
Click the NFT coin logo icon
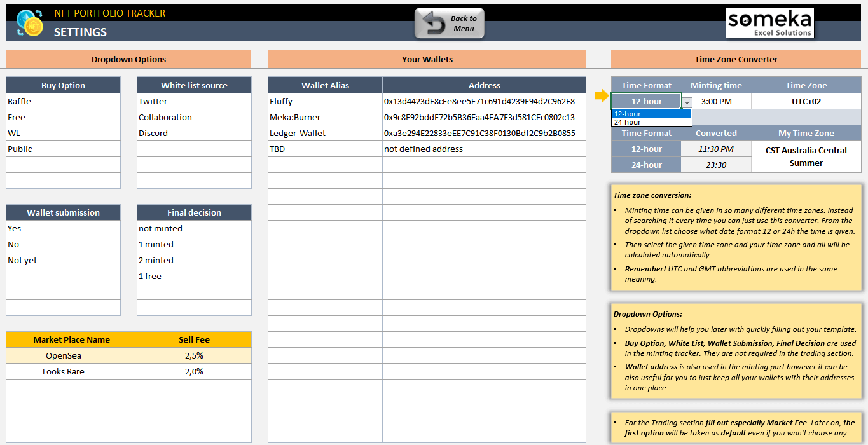coord(29,24)
